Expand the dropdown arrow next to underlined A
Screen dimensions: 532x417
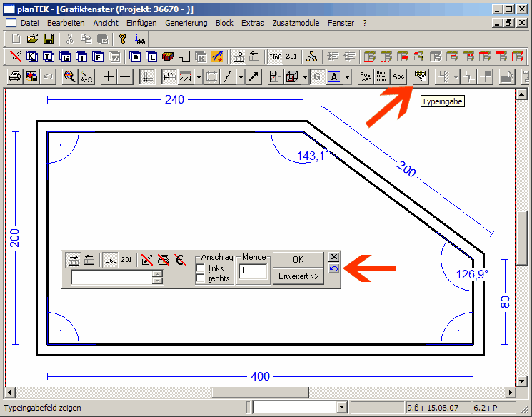click(x=348, y=76)
